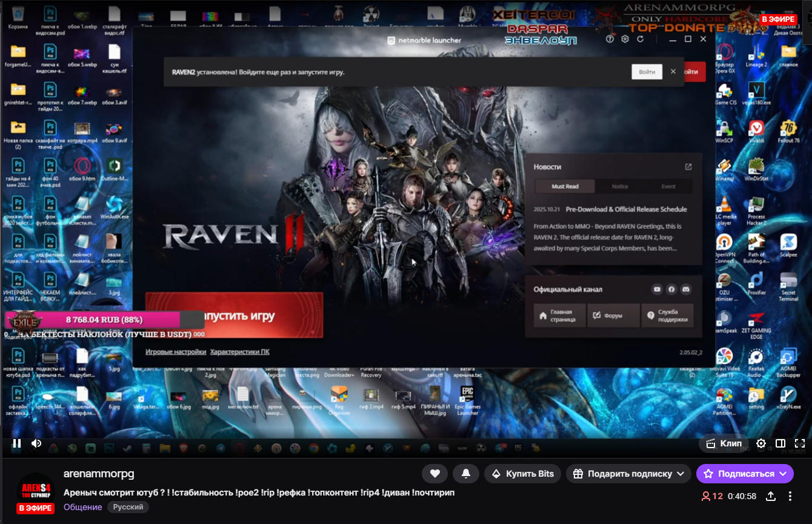This screenshot has height=524, width=812.
Task: Open the Форум button
Action: pyautogui.click(x=613, y=315)
